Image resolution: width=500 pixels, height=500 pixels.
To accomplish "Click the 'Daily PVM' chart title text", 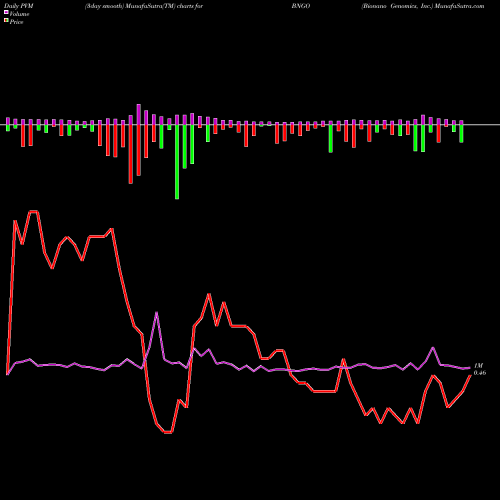I will [19, 6].
